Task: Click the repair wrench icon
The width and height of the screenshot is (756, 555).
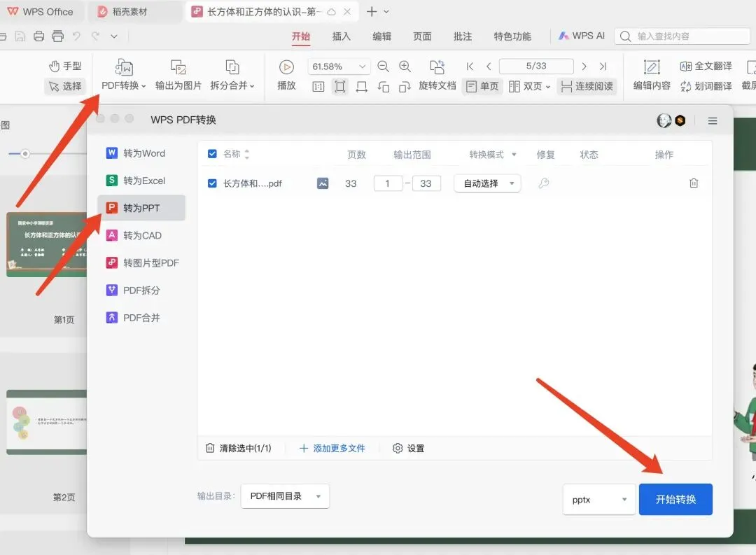Action: (x=543, y=183)
